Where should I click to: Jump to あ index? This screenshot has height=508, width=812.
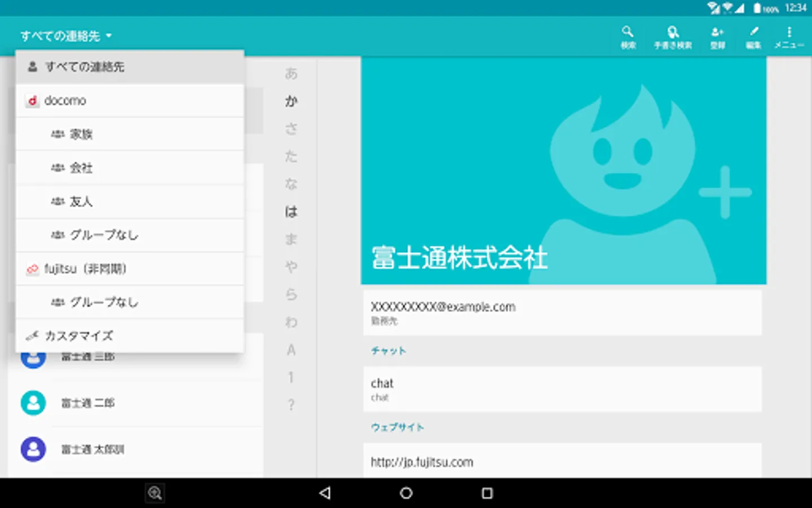pyautogui.click(x=291, y=73)
